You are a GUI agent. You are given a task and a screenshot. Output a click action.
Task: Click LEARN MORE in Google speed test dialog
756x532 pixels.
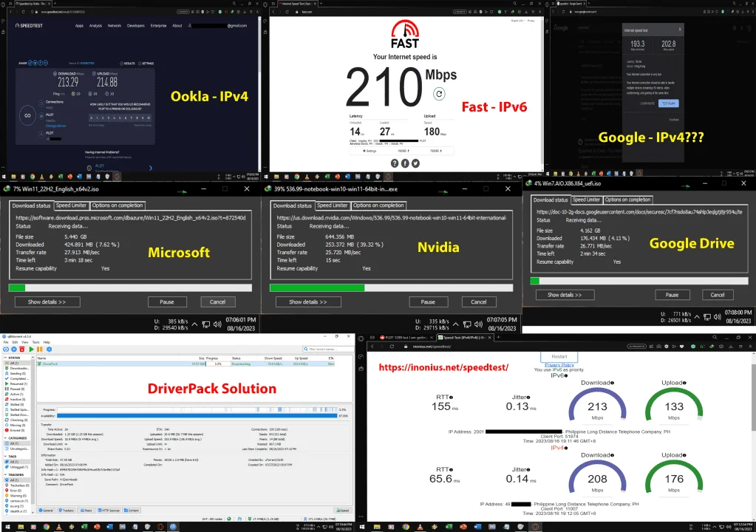pos(647,103)
